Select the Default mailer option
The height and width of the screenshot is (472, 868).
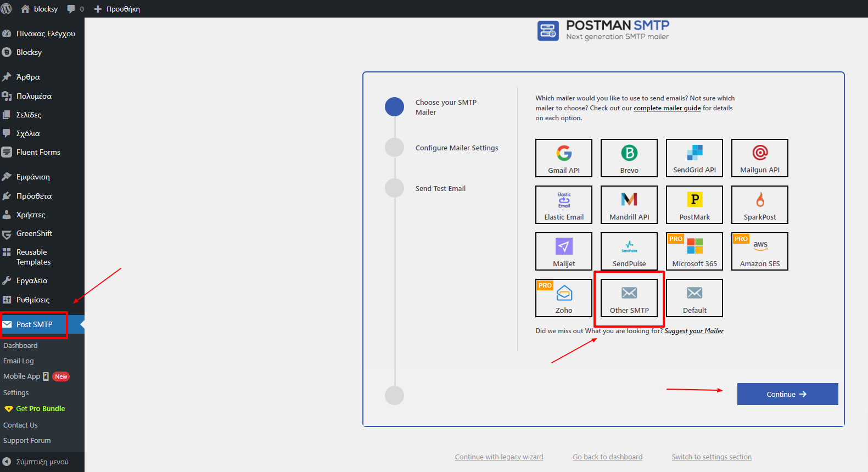click(695, 298)
